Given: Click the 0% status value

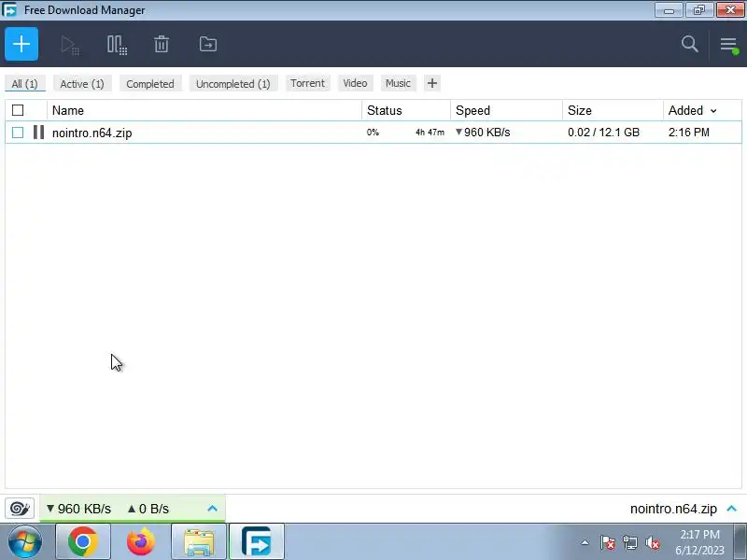Looking at the screenshot, I should click(373, 133).
